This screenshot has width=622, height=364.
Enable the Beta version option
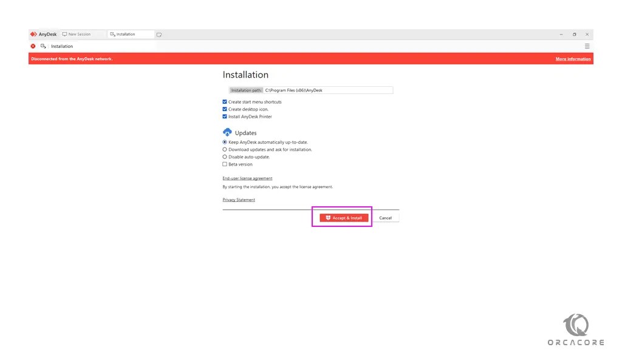tap(225, 164)
